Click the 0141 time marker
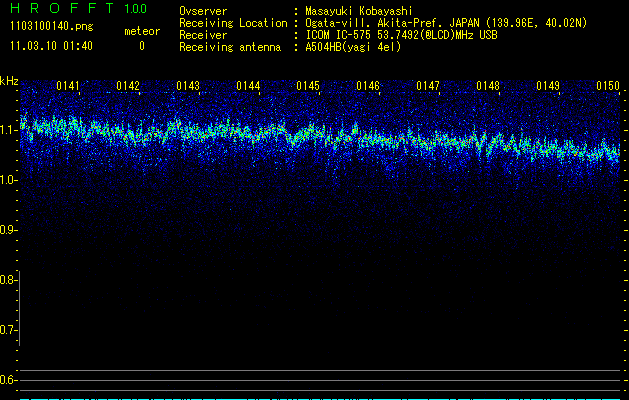The image size is (629, 400). point(68,87)
